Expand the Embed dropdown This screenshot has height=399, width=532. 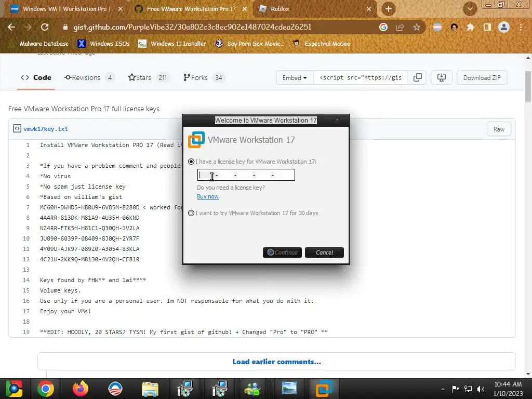pyautogui.click(x=295, y=78)
